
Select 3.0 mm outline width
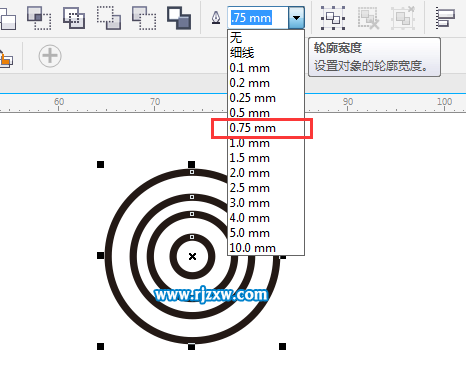[249, 203]
